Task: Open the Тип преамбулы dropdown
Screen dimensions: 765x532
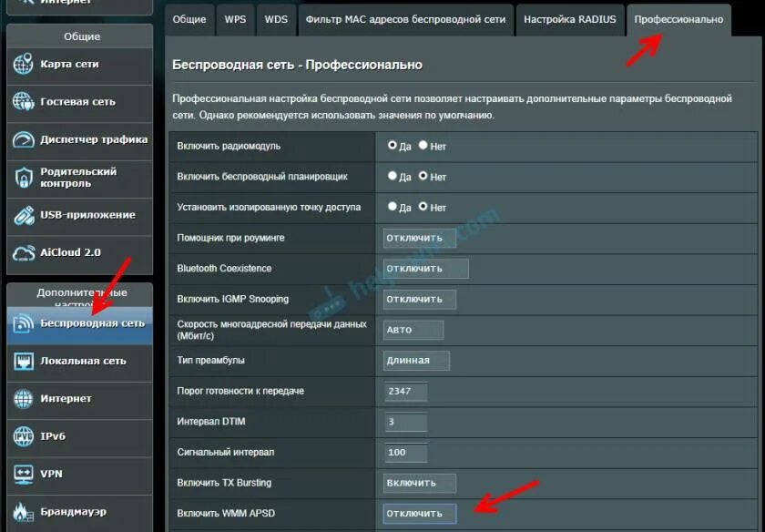Action: point(416,361)
